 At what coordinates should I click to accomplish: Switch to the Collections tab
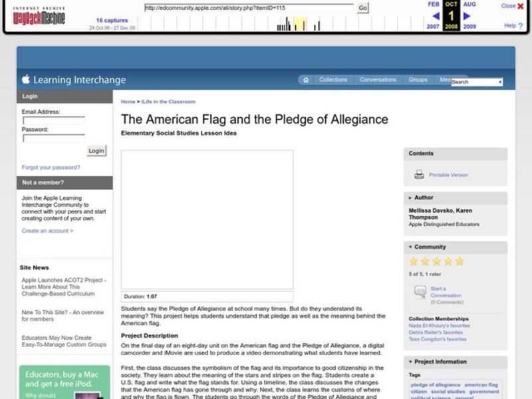[x=332, y=79]
